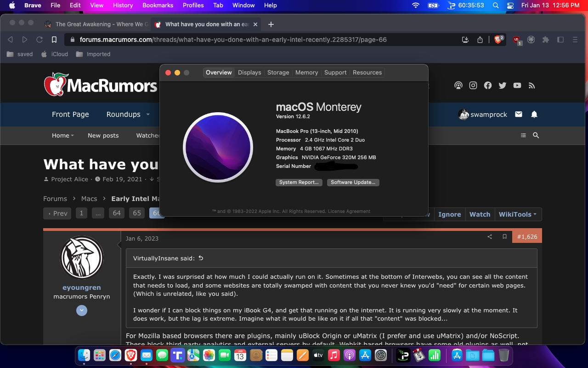Open the forum list-view menu icon

point(523,135)
